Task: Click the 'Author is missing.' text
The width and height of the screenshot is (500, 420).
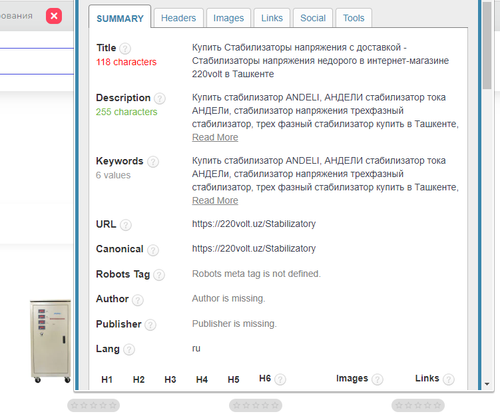Action: (228, 298)
